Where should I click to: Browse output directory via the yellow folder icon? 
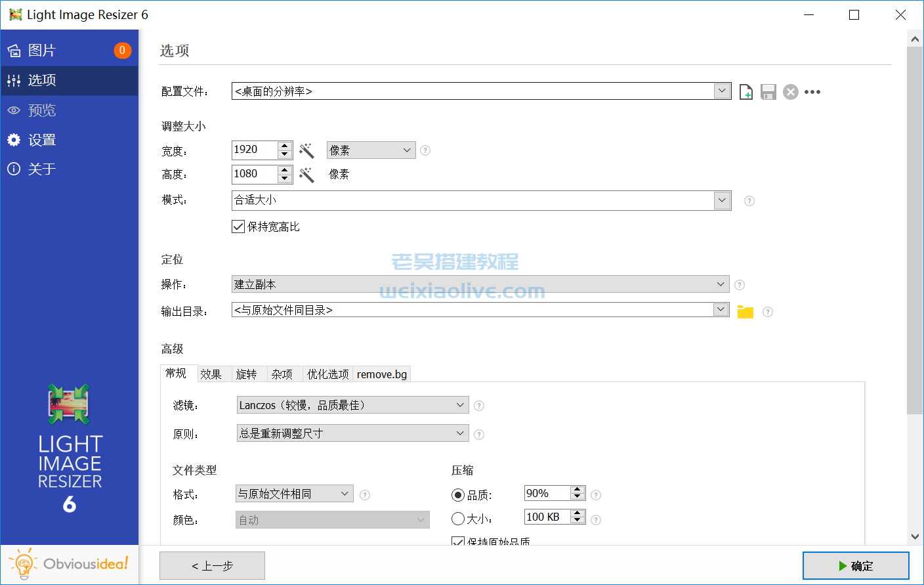[745, 311]
